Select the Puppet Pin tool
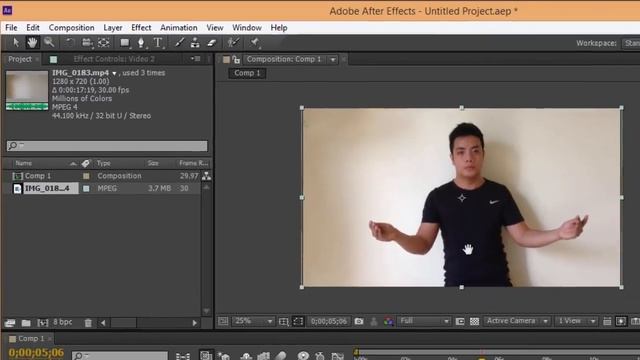The height and width of the screenshot is (360, 640). click(x=254, y=42)
